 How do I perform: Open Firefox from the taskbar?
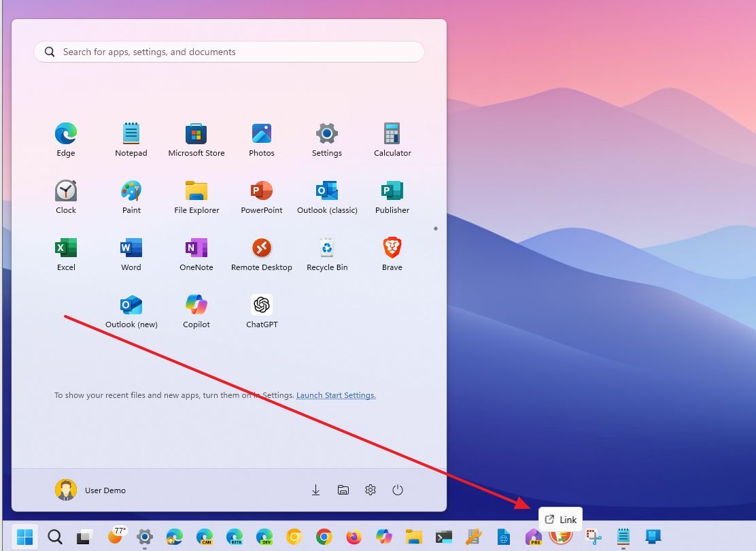coord(353,537)
